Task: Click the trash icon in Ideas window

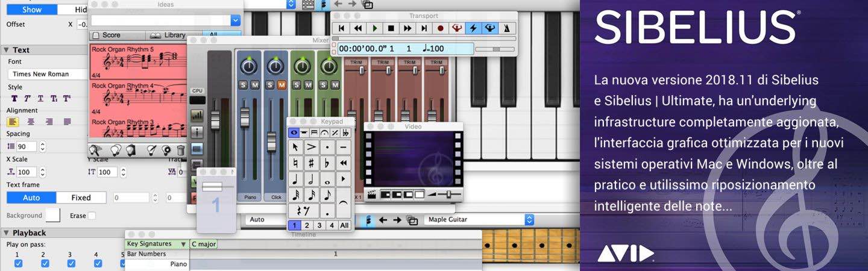Action: point(181,151)
